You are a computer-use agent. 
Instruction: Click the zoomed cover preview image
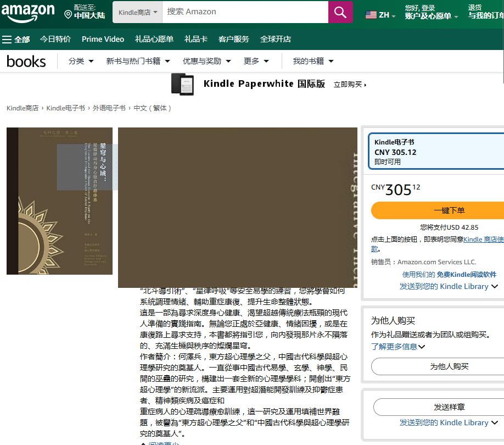238,207
